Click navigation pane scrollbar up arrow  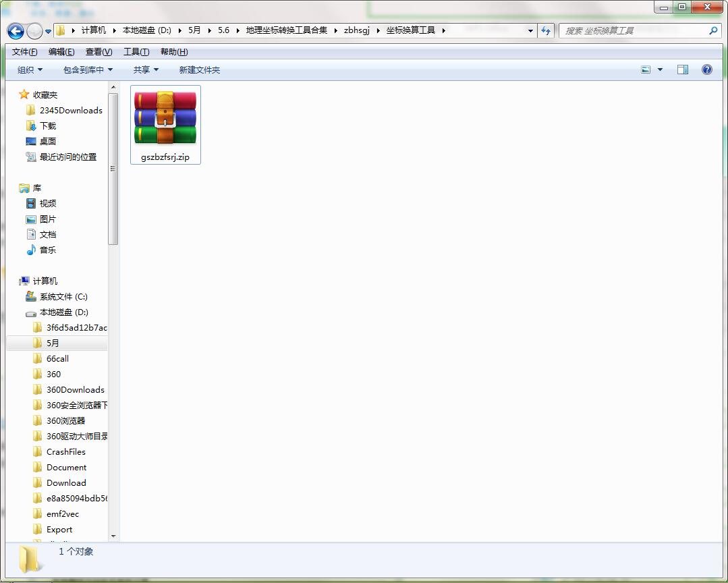point(113,87)
